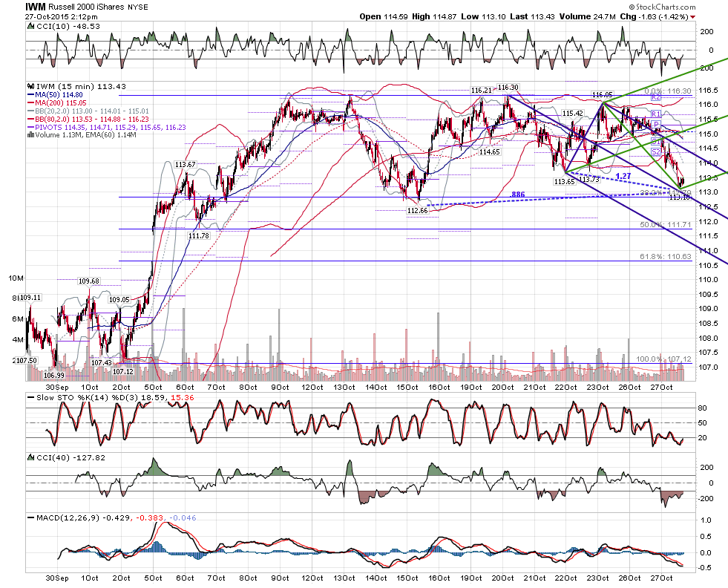This screenshot has width=728, height=588.
Task: Click the CCI(10) indicator legend icon
Action: coord(31,27)
